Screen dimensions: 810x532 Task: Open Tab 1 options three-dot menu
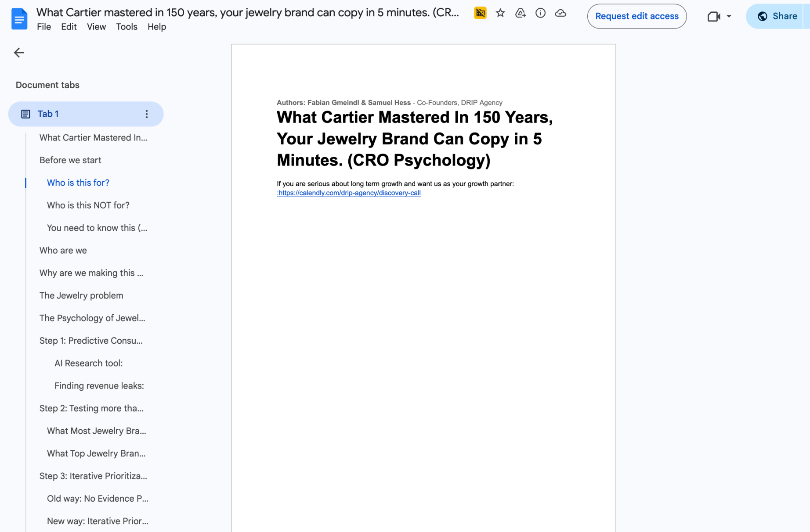point(147,114)
